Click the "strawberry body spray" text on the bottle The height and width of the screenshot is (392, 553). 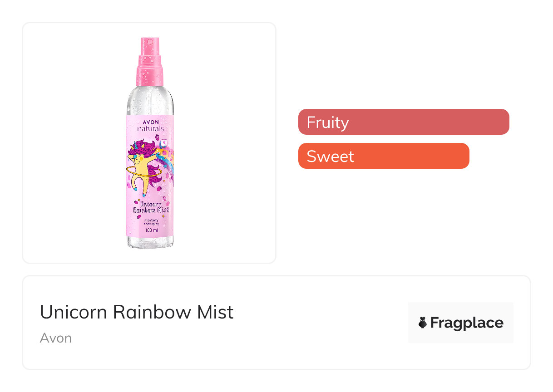pos(151,221)
